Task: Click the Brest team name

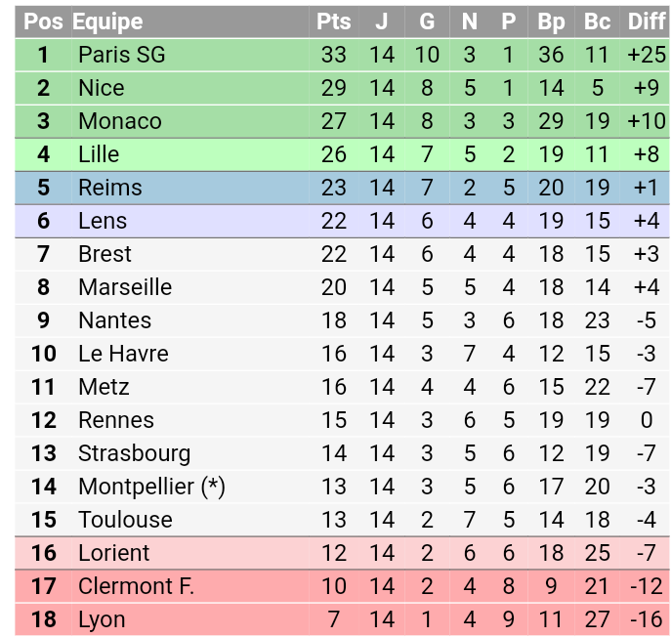Action: [105, 254]
